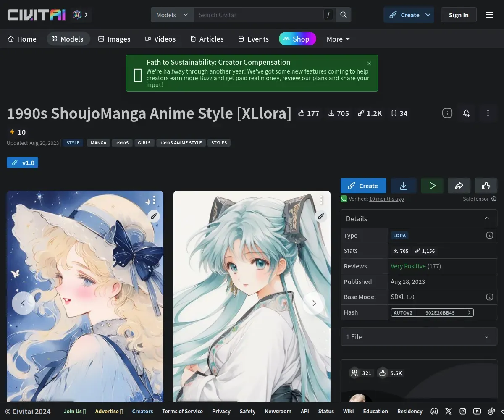Screen dimensions: 504x420
Task: Open the three-dot model options menu
Action: (x=488, y=113)
